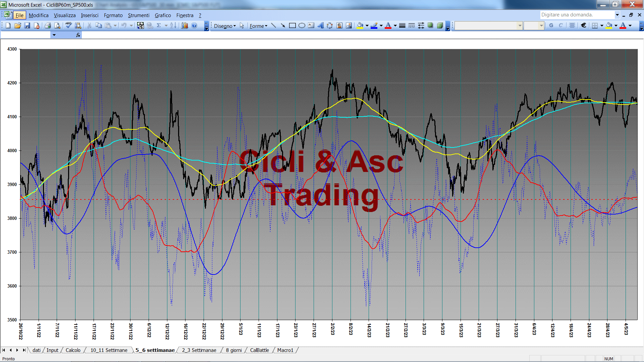This screenshot has height=362, width=644.
Task: Save the workbook with floppy icon
Action: (x=27, y=25)
